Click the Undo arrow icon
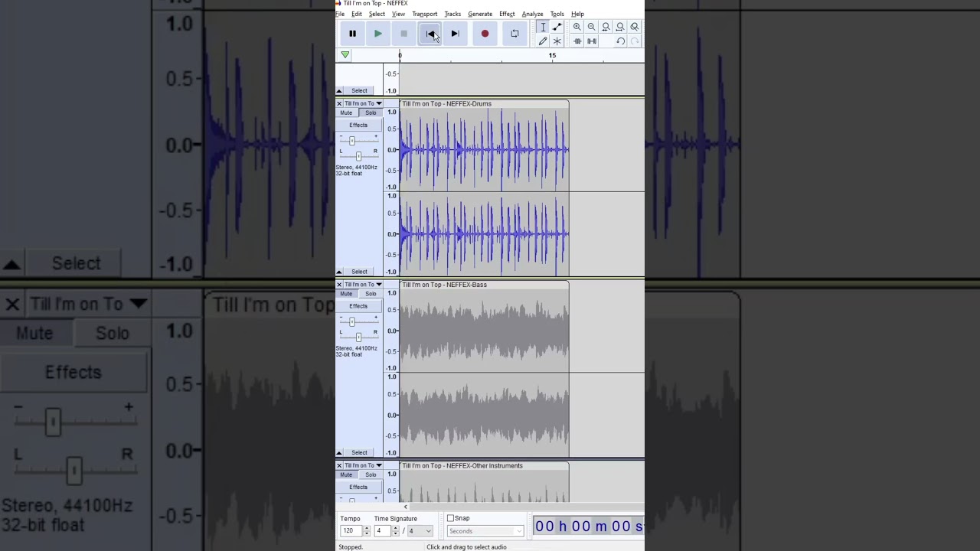 (x=620, y=41)
